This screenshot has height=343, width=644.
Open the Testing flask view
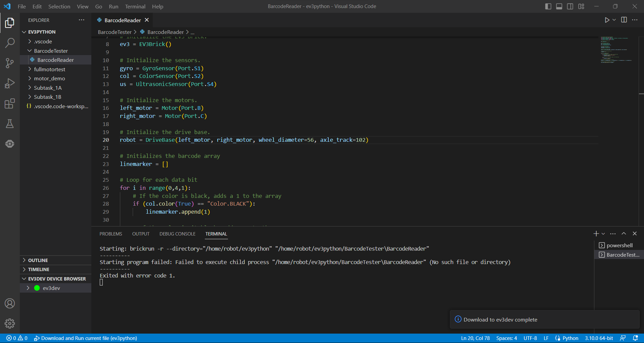pos(10,124)
